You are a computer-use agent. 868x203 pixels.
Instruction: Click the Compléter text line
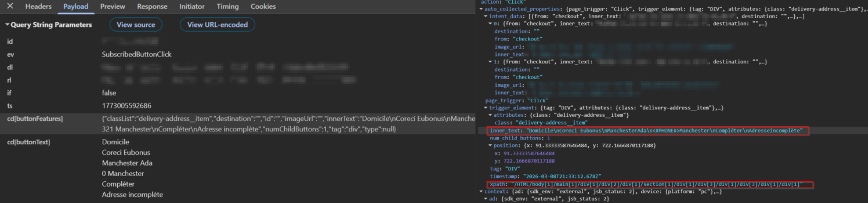coord(118,184)
